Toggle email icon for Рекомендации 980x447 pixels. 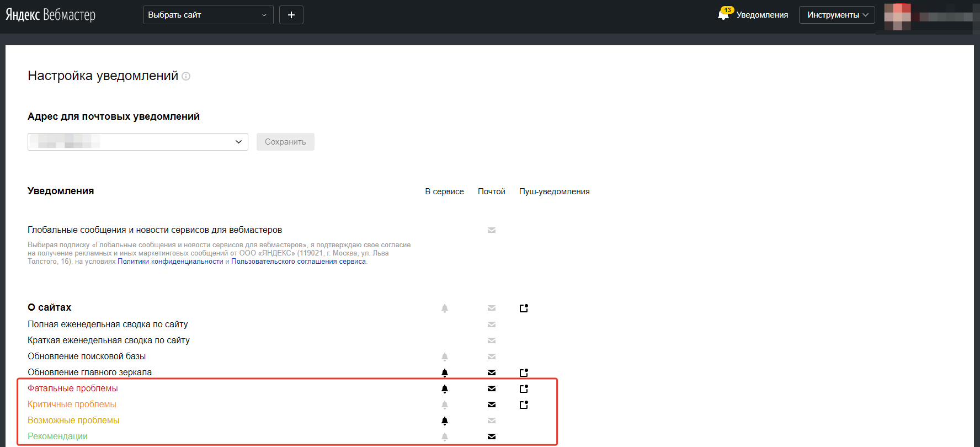coord(492,437)
